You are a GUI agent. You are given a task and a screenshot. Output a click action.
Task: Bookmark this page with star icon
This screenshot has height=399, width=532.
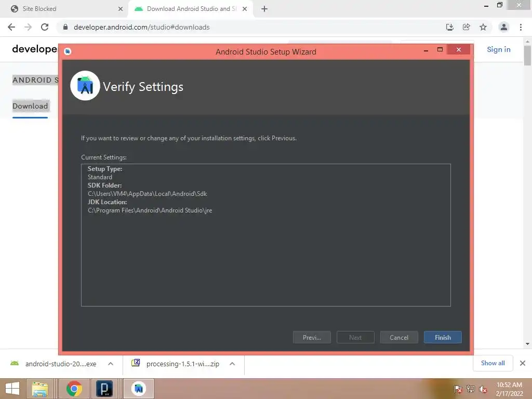coord(483,27)
